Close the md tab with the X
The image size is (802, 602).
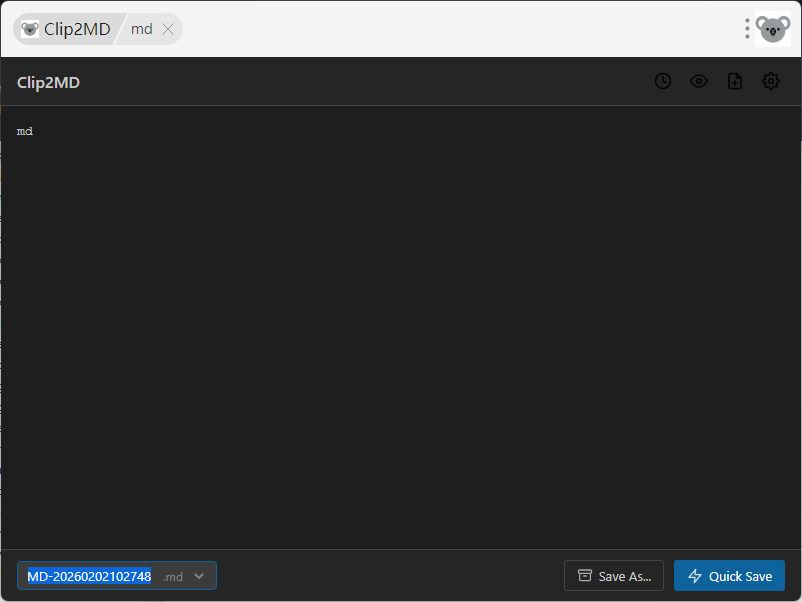coord(168,29)
